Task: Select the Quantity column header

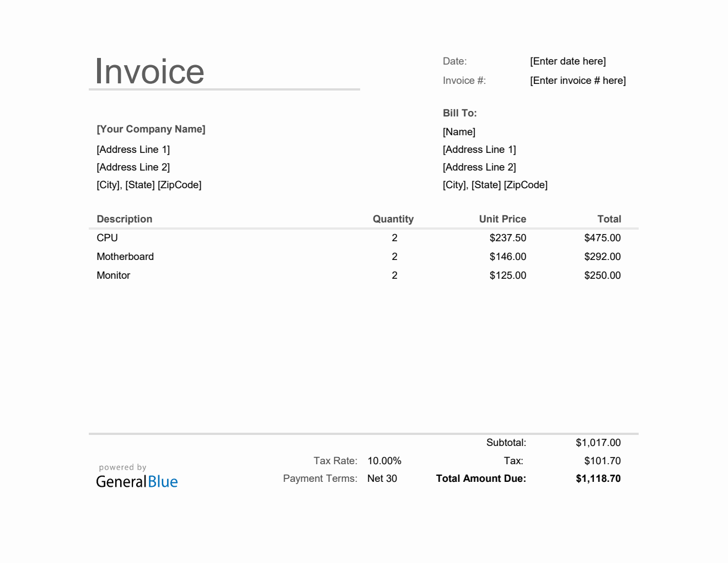Action: coord(393,219)
